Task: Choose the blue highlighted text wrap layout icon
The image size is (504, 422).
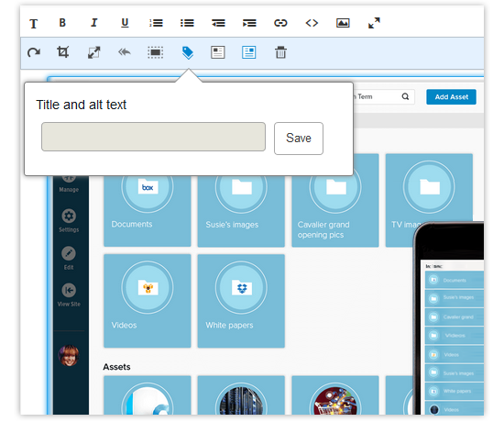Action: (248, 52)
